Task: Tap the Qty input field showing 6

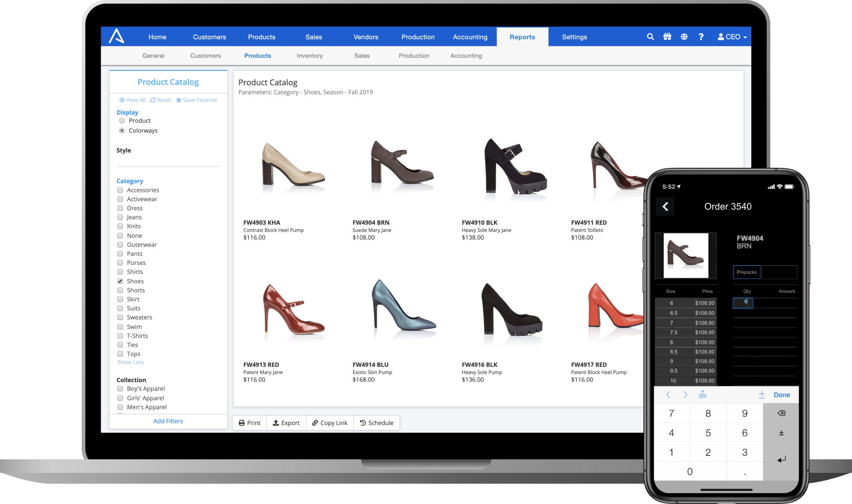Action: tap(743, 303)
